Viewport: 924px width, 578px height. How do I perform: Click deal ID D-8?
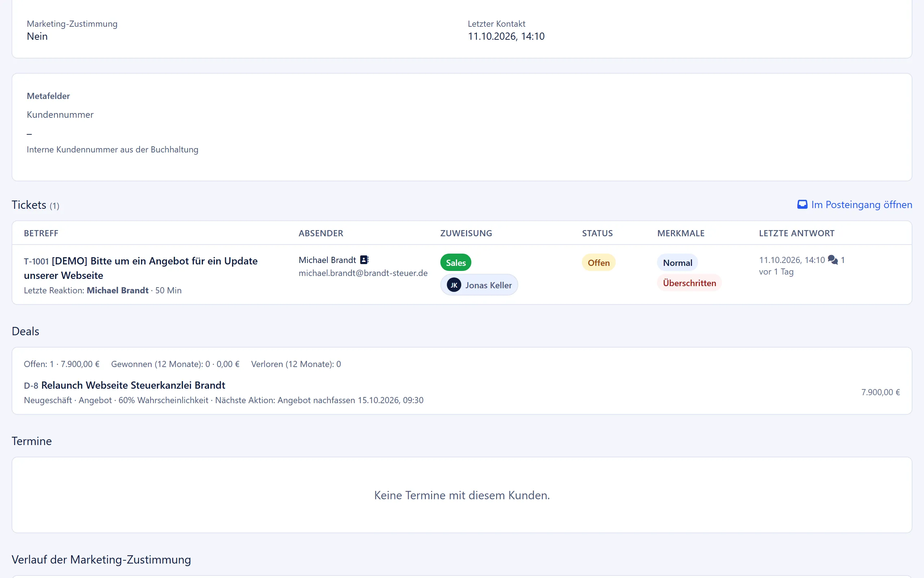[x=31, y=386]
